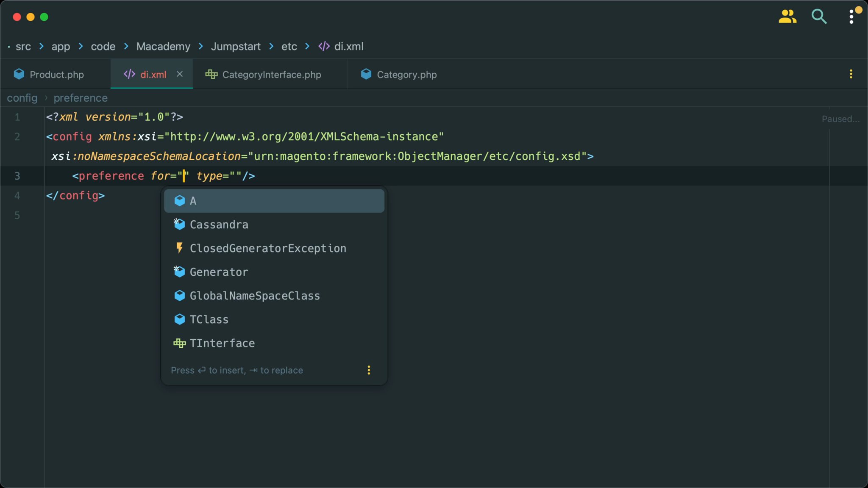Select GlobalNameSpaceClass from the completion list

(255, 295)
